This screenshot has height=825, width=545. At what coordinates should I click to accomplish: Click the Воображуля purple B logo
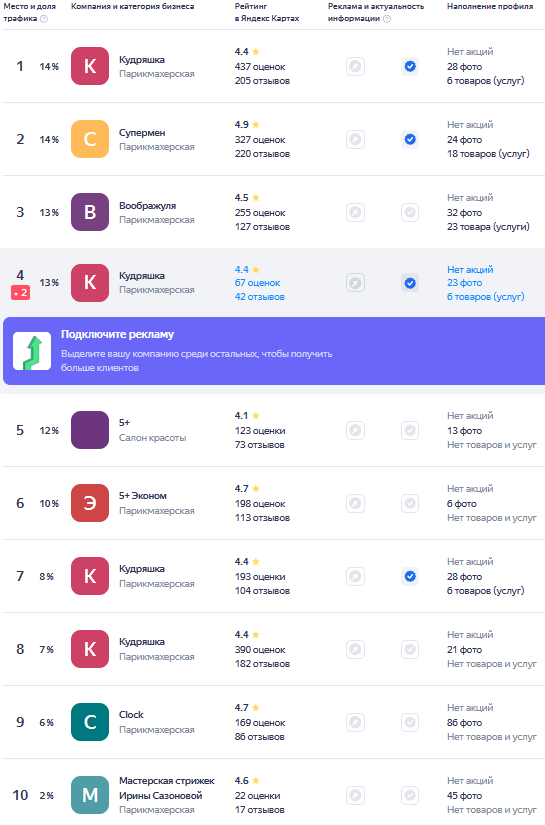[x=90, y=212]
